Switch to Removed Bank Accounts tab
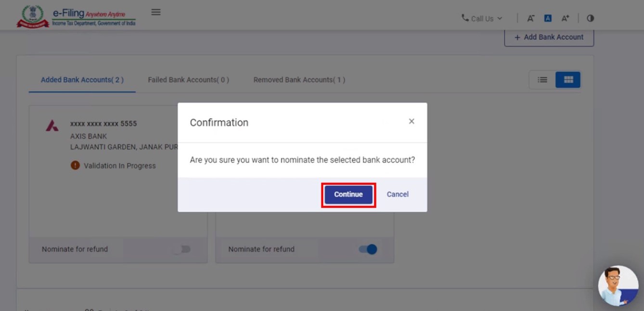This screenshot has height=311, width=644. [299, 80]
